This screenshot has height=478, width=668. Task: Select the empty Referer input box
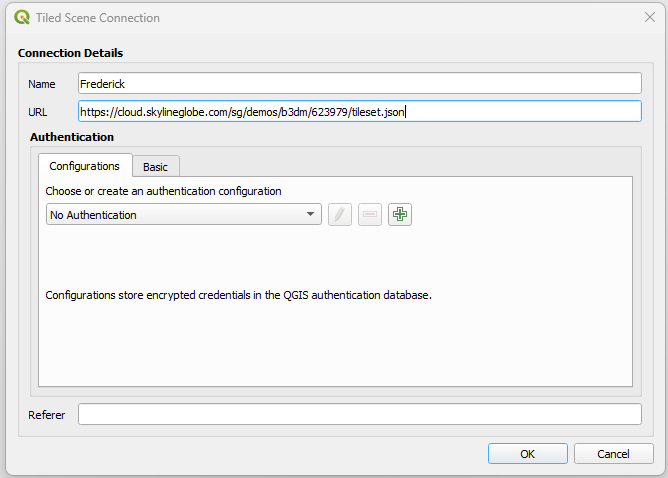click(360, 414)
